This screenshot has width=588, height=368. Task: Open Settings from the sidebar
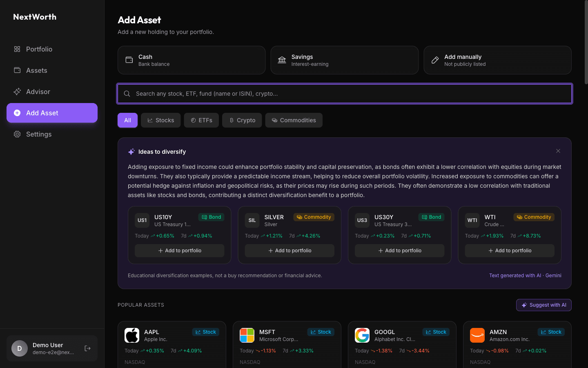[52, 134]
